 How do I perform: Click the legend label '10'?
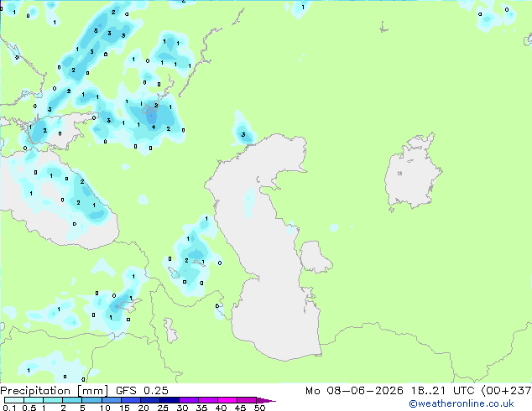coord(105,408)
